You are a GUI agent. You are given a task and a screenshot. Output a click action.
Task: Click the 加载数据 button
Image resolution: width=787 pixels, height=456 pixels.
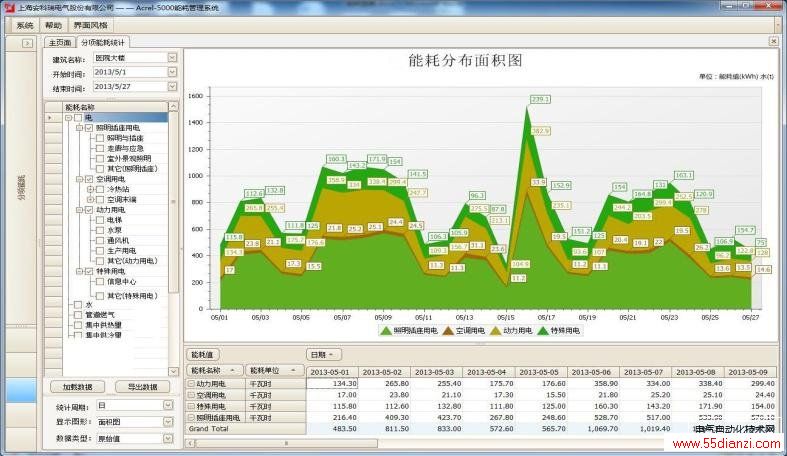click(x=78, y=387)
